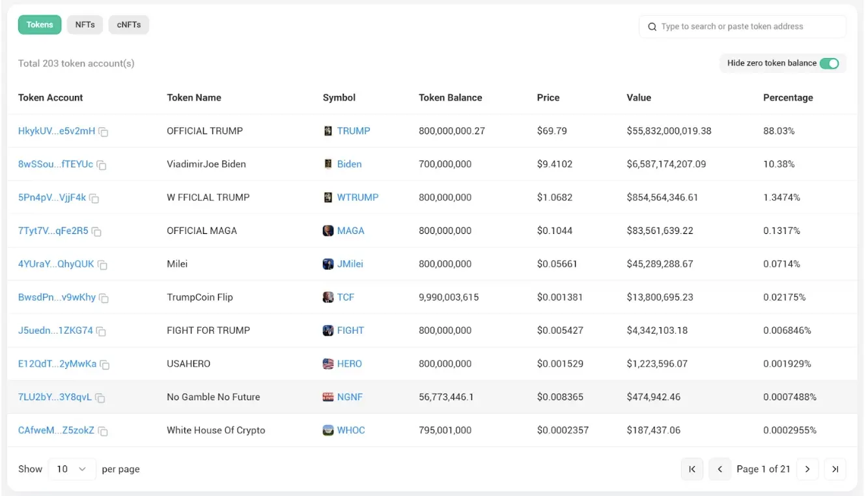Click the WTRUMP token logo icon
This screenshot has width=868, height=496.
(328, 197)
